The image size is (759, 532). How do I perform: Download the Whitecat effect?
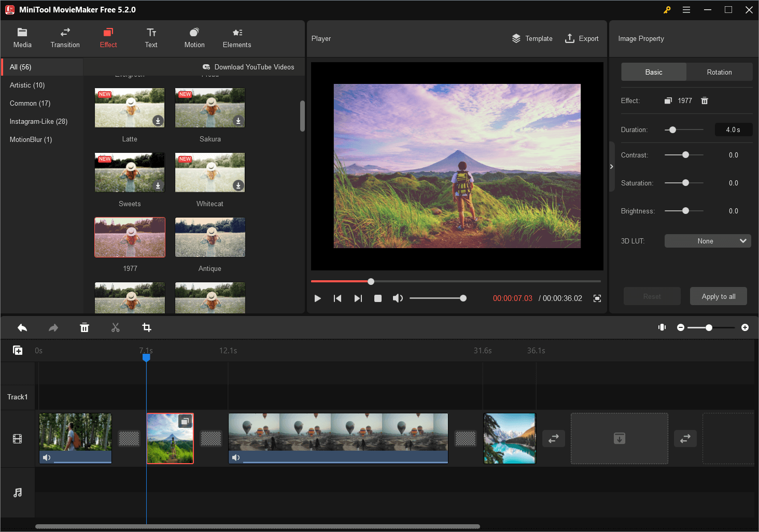tap(238, 185)
